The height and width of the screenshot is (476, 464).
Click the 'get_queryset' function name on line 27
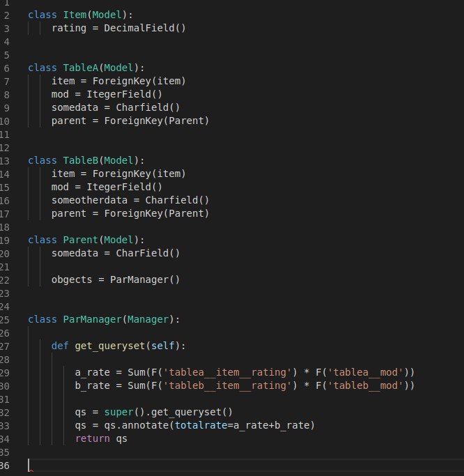[x=110, y=346]
